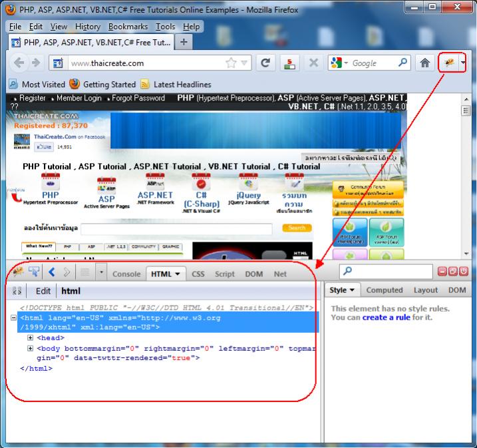Click the Member Login link
Screen dimensions: 477x448
pyautogui.click(x=79, y=98)
